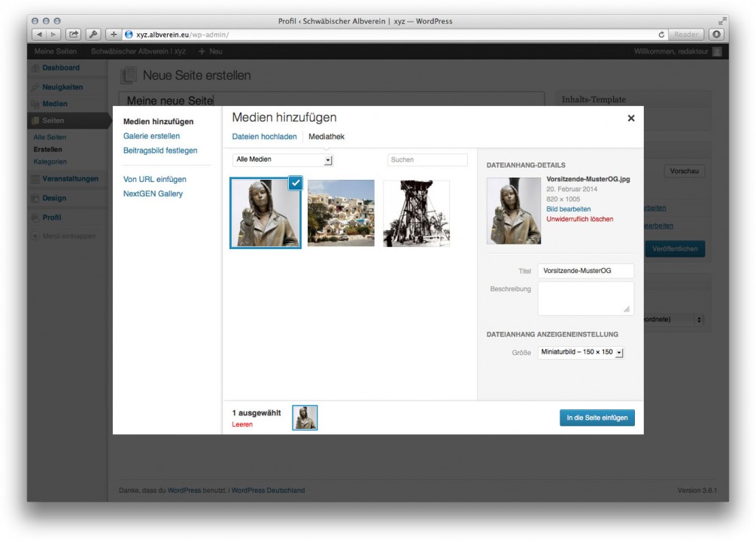Open Dashboard in the WordPress sidebar
The width and height of the screenshot is (756, 541).
(x=61, y=68)
